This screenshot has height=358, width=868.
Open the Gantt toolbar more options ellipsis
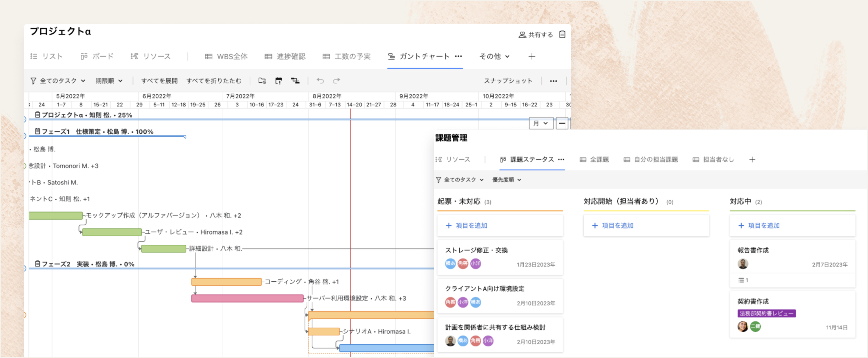(553, 81)
